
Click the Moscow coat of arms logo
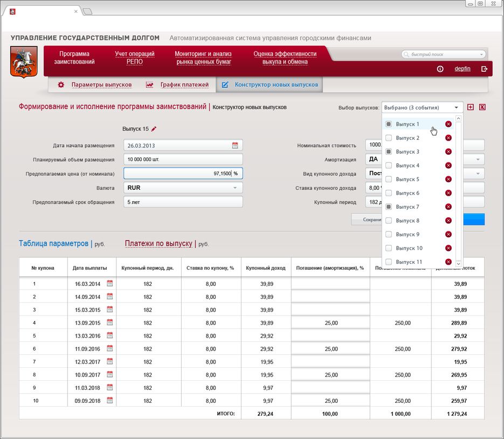point(24,61)
